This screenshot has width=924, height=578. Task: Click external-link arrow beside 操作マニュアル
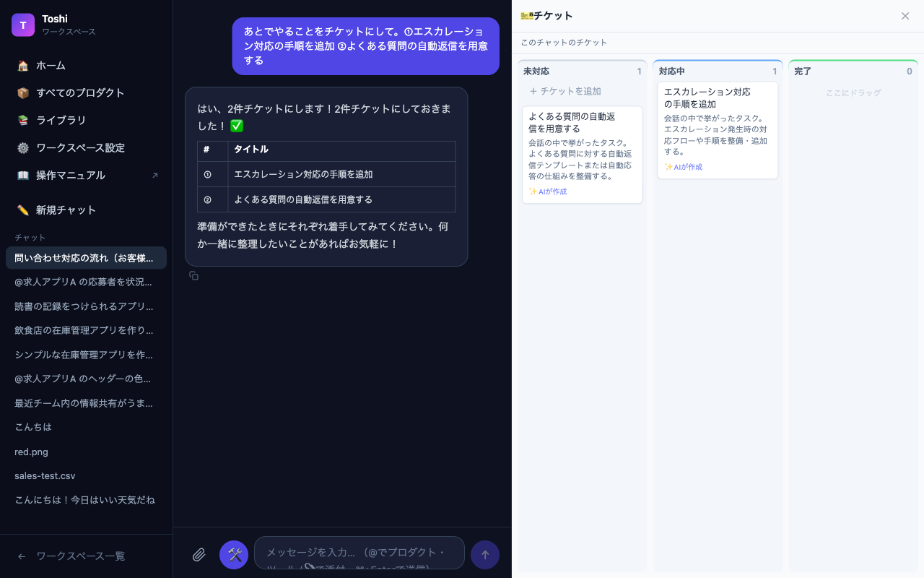(154, 175)
